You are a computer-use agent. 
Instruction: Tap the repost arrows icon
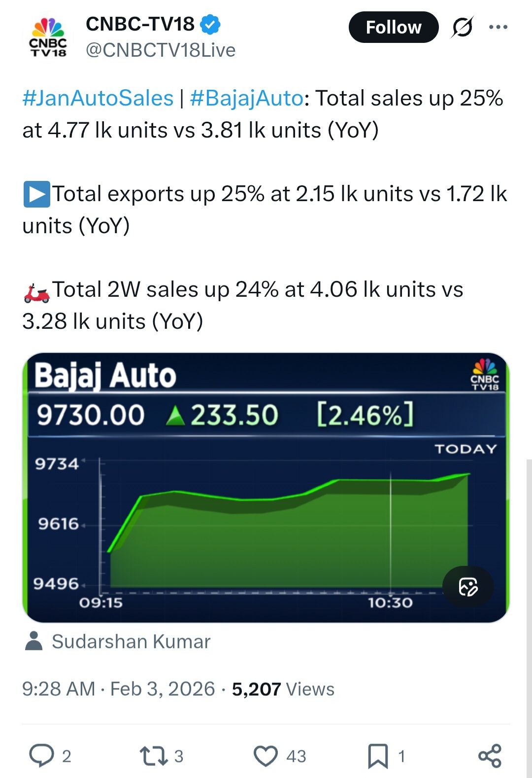coord(154,755)
